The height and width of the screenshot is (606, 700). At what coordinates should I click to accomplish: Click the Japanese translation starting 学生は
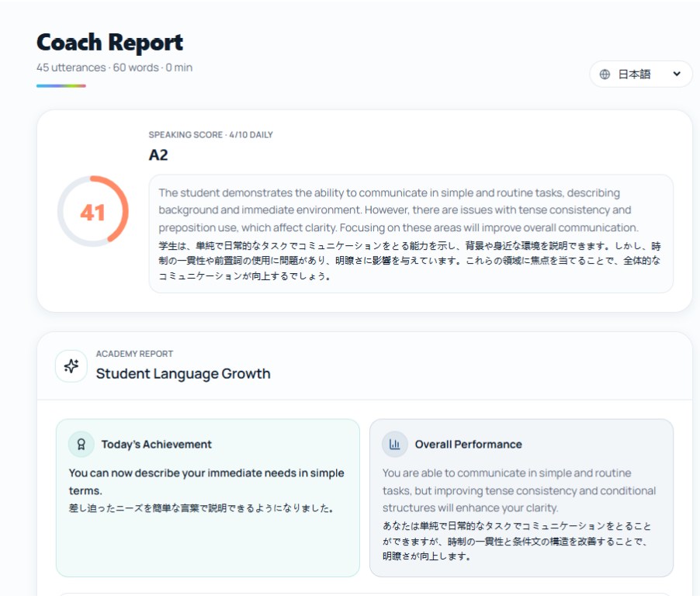(x=410, y=261)
